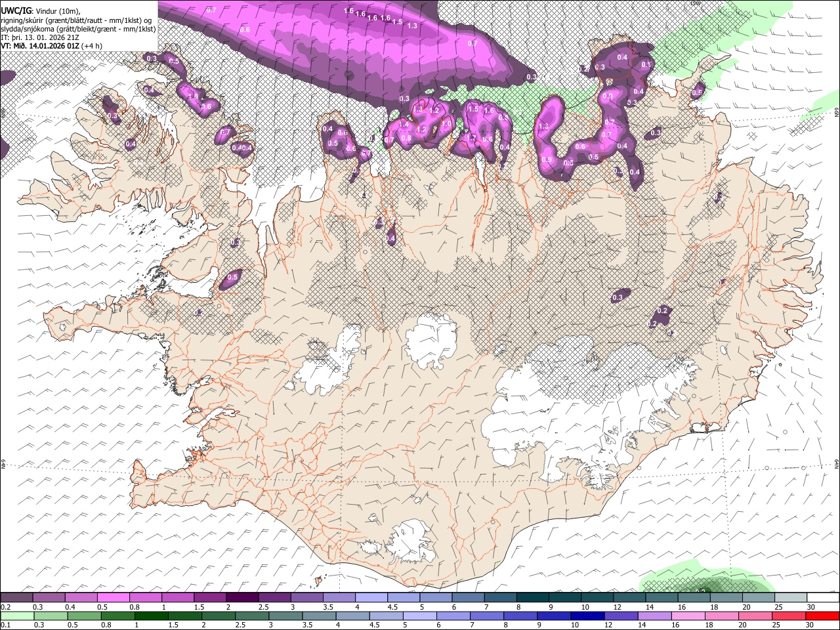
Task: Pick the snow-scale swatch between 6 and 7
Action: click(x=467, y=597)
